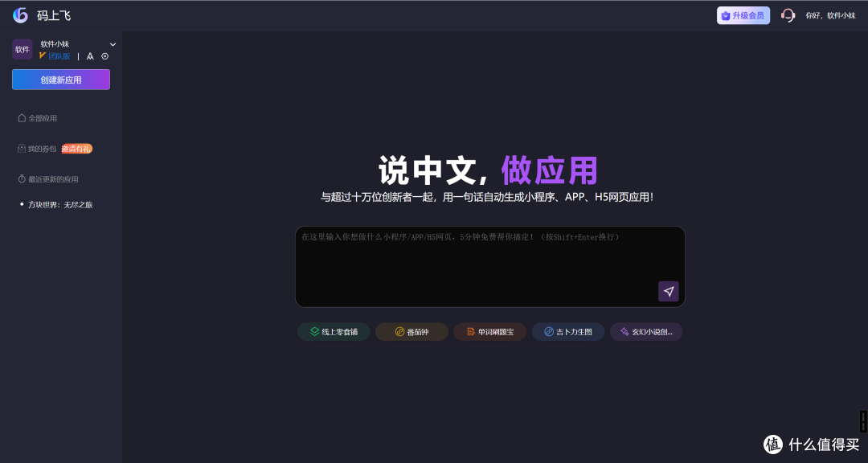This screenshot has width=868, height=463.
Task: Click the send arrow in prompt box
Action: (x=668, y=291)
